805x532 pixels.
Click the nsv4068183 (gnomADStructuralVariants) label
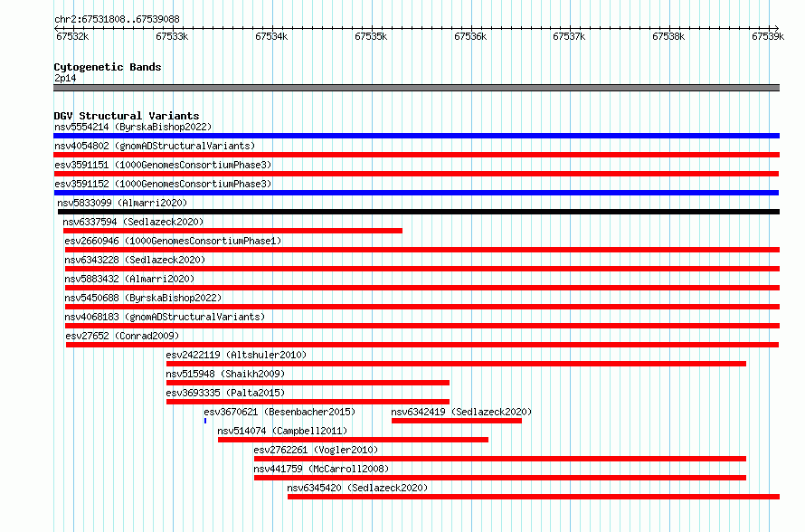[x=165, y=317]
